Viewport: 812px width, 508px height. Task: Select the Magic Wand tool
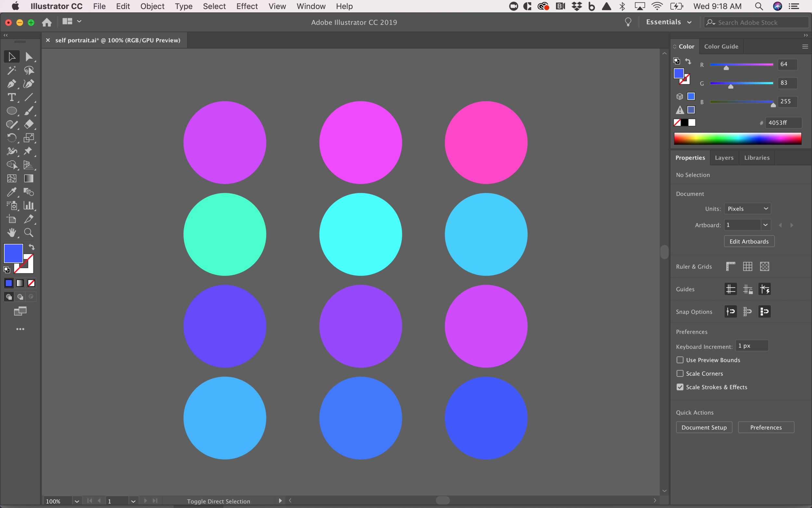click(x=11, y=70)
